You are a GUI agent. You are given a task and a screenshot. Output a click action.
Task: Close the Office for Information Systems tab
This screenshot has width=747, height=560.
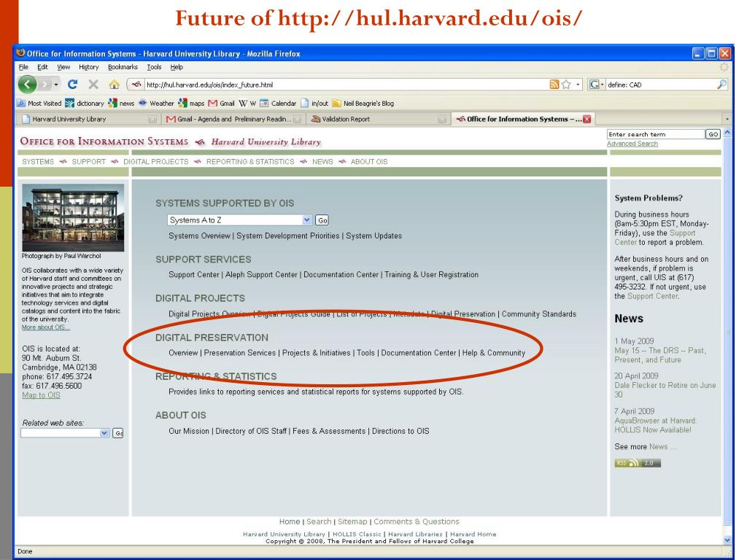pyautogui.click(x=587, y=119)
